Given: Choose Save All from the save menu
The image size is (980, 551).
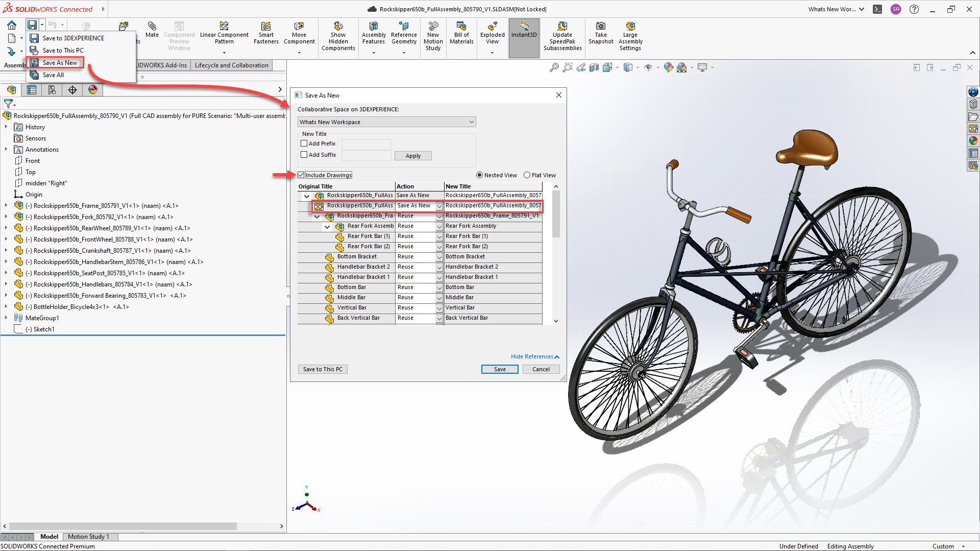Looking at the screenshot, I should point(53,75).
